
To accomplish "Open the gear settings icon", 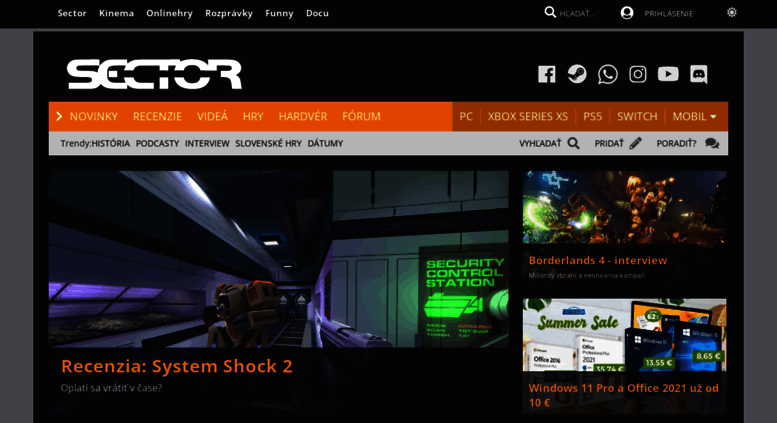I will (x=732, y=13).
